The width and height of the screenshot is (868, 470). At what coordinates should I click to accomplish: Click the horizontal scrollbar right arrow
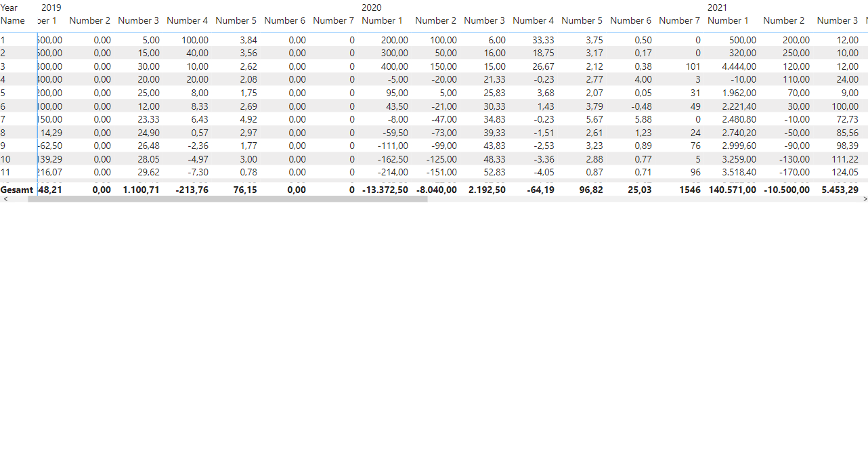point(865,200)
